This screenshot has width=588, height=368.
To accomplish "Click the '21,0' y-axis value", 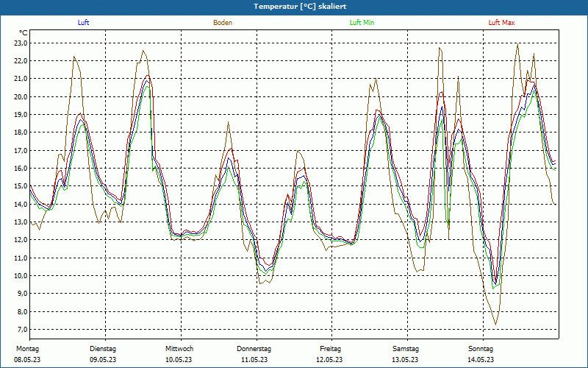I will [x=21, y=79].
